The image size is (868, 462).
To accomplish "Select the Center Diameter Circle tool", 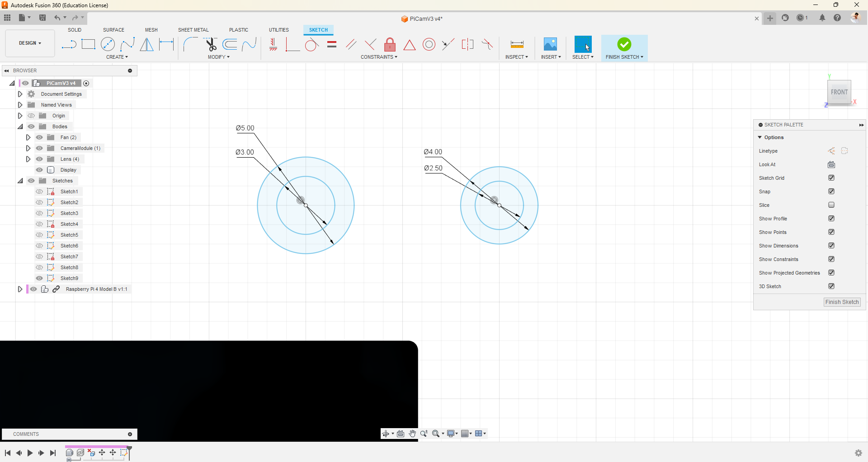I will coord(108,44).
